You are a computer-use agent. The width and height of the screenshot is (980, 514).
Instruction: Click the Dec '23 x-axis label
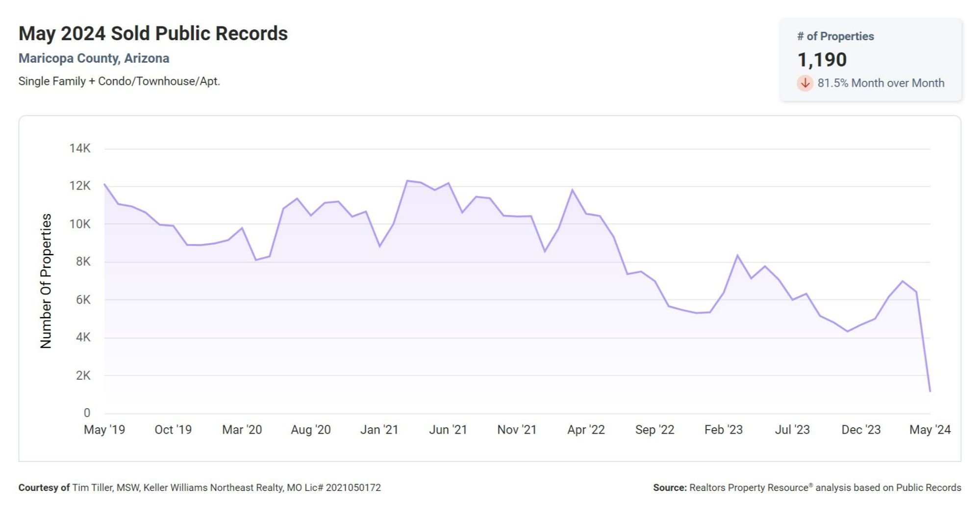pos(861,430)
